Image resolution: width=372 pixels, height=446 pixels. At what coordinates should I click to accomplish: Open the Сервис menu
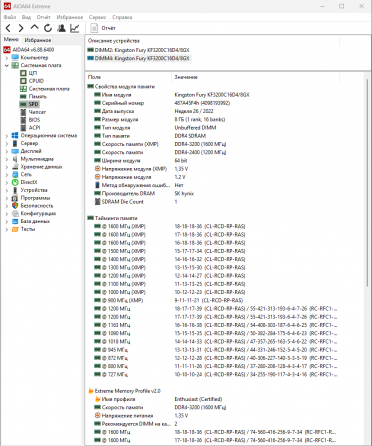point(97,17)
